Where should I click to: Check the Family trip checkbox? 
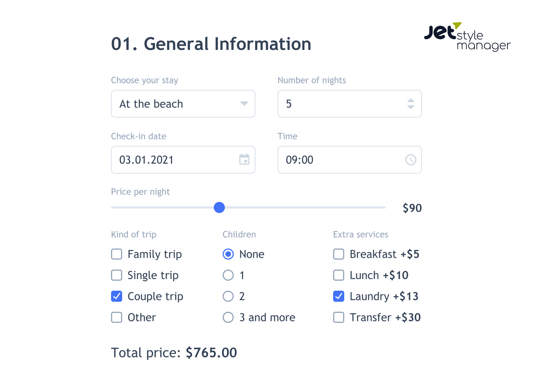point(117,254)
